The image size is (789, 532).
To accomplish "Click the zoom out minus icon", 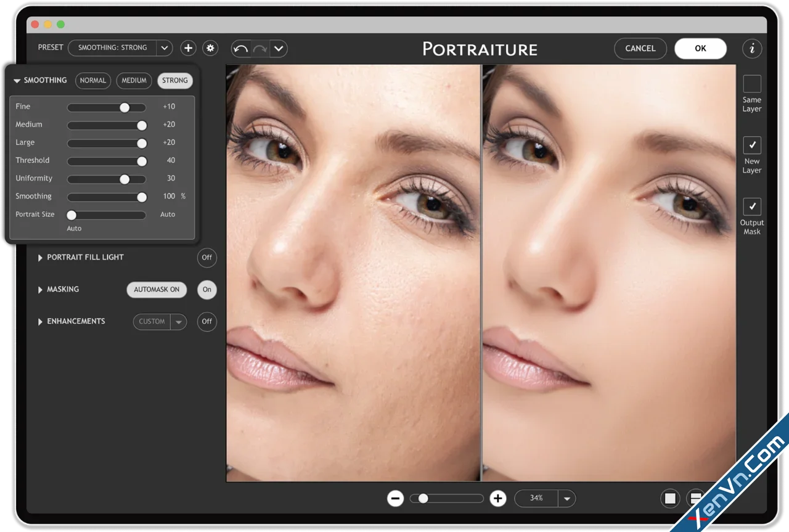I will [x=395, y=498].
